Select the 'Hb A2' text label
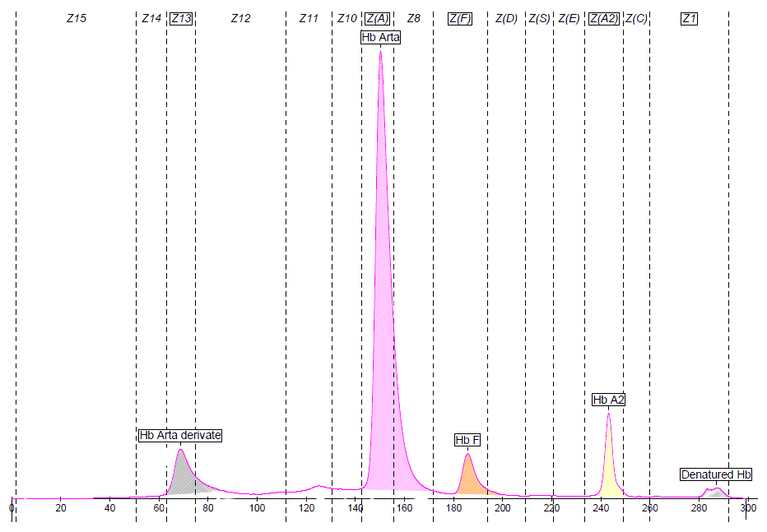This screenshot has width=767, height=532. [609, 400]
